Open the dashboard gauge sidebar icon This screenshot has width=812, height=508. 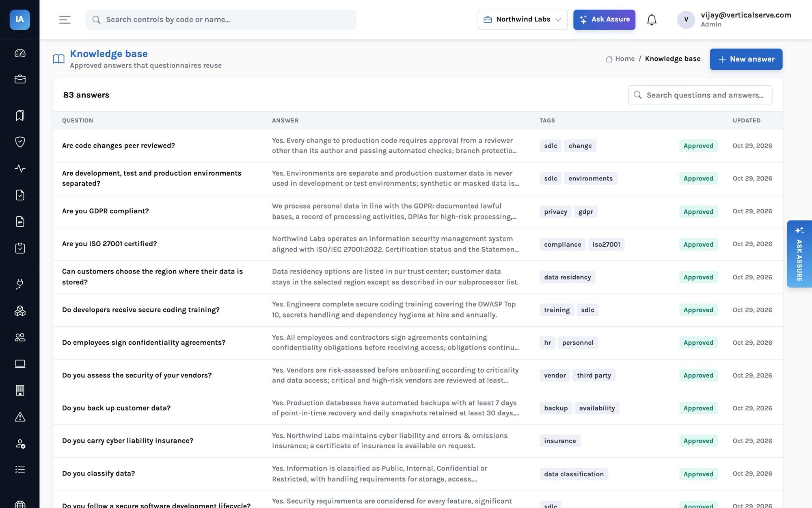[x=20, y=53]
